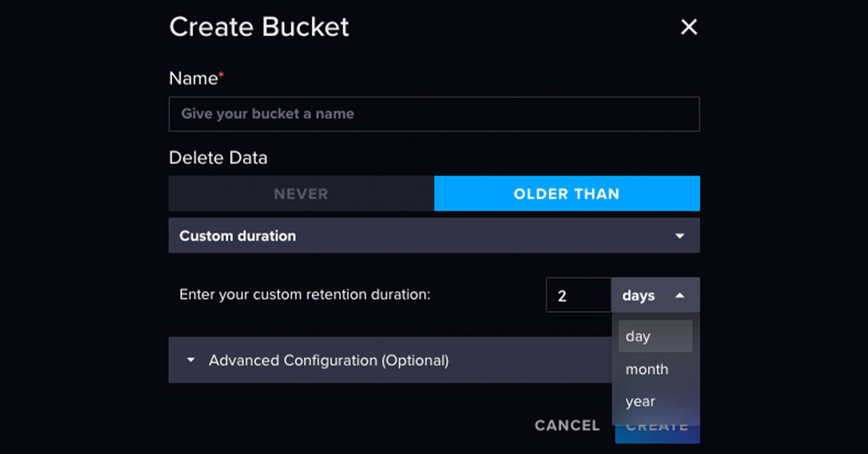Select the OLDER THAN option

(566, 193)
